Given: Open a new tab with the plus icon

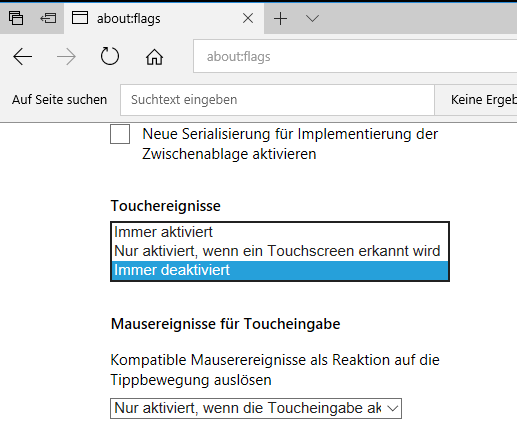Looking at the screenshot, I should [280, 18].
